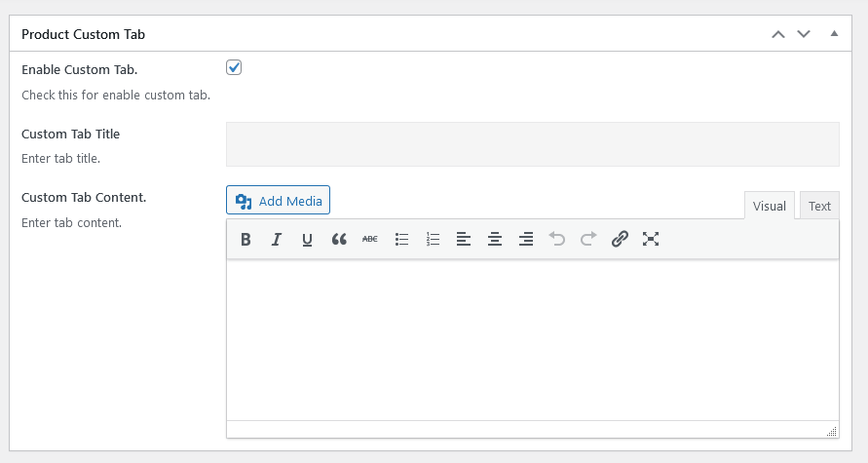
Task: Move Product Custom Tab panel down
Action: (804, 34)
